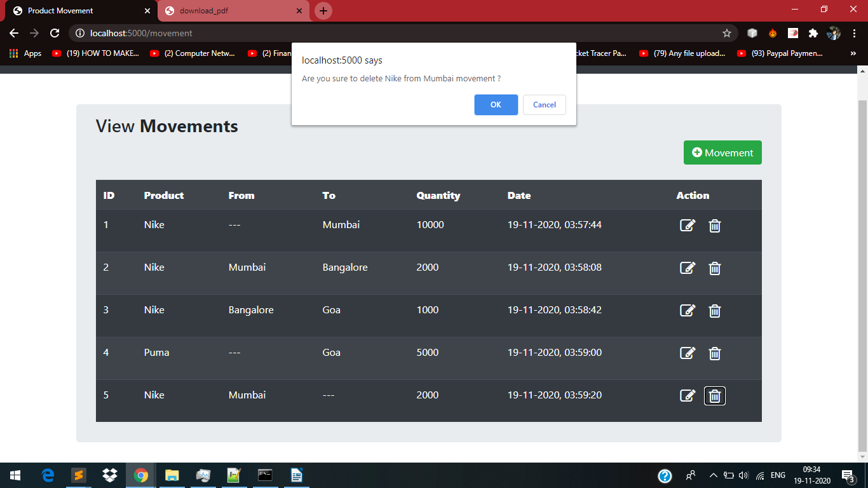868x488 pixels.
Task: Close the download_pdf tab
Action: pos(299,11)
